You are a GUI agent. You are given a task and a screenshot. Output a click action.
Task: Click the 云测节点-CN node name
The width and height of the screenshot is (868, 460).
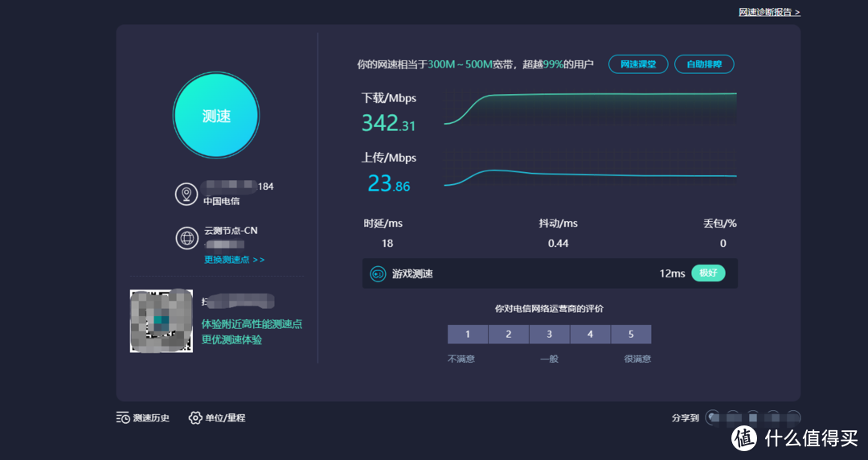(x=231, y=231)
